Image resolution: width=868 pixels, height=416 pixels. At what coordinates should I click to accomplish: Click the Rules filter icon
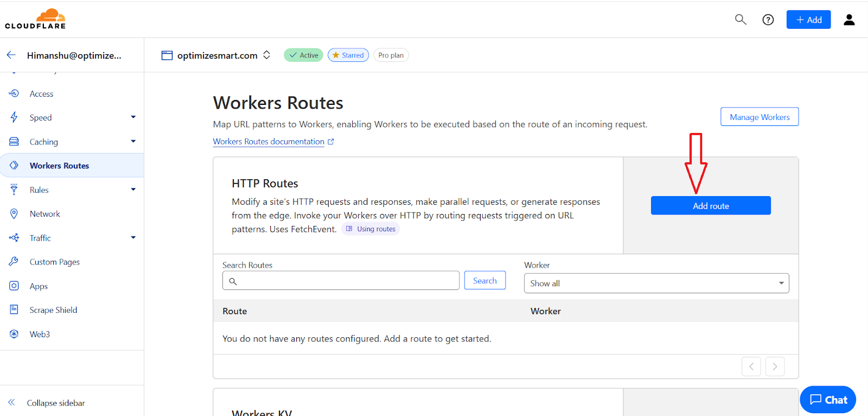pos(14,190)
